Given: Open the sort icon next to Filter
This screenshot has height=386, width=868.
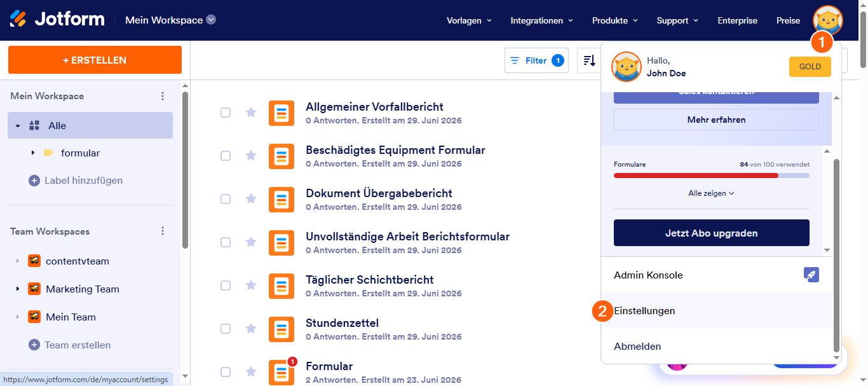Looking at the screenshot, I should pos(590,60).
